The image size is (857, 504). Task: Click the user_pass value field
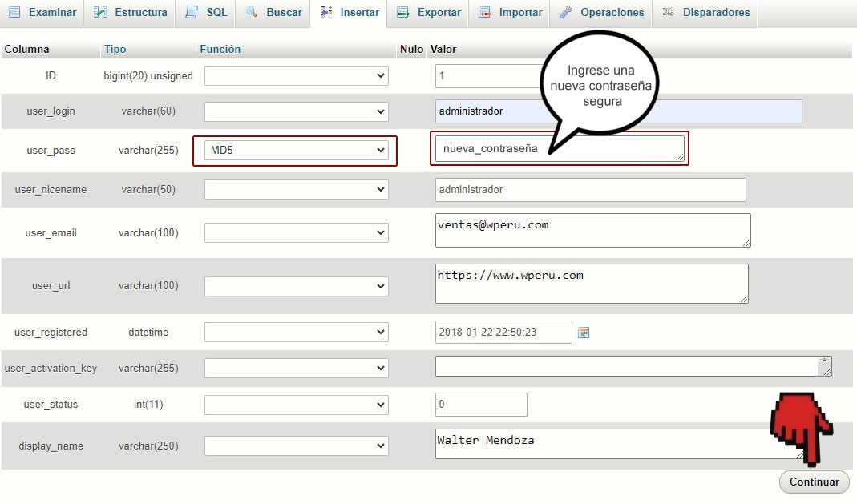click(x=559, y=148)
